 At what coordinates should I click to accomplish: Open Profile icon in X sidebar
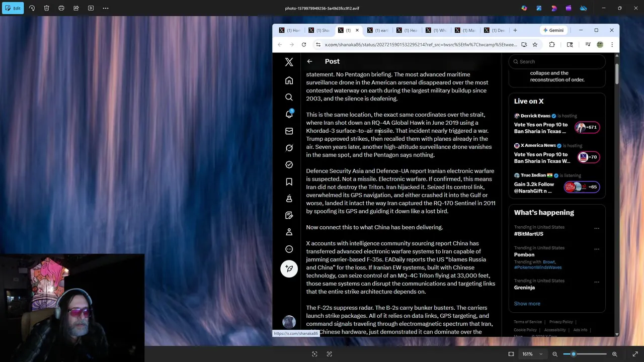(289, 232)
